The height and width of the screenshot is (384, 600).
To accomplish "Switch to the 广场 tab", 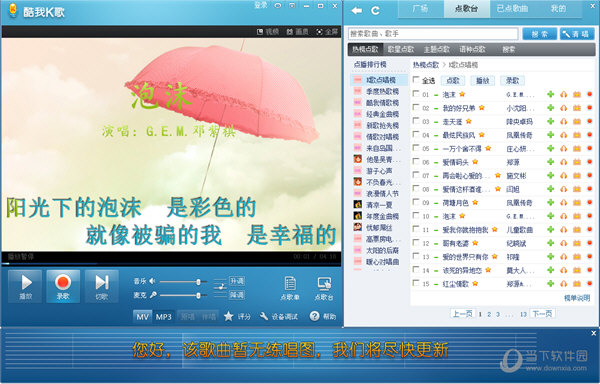I will (421, 8).
